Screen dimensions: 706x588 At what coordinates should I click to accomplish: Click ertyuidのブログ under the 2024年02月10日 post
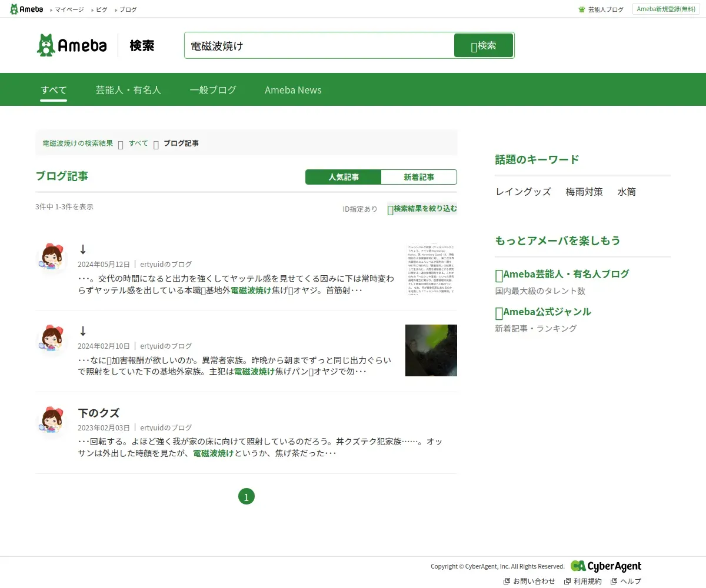pos(166,346)
